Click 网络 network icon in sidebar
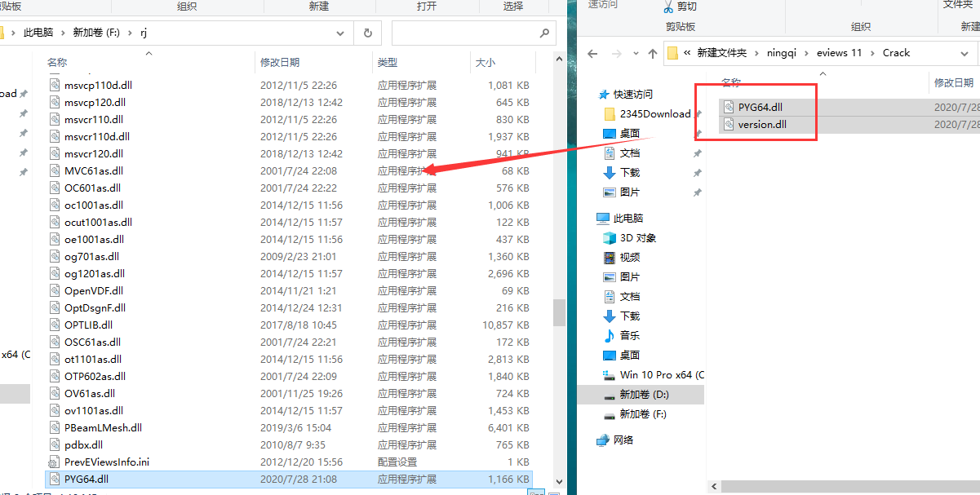Image resolution: width=980 pixels, height=495 pixels. (x=623, y=440)
